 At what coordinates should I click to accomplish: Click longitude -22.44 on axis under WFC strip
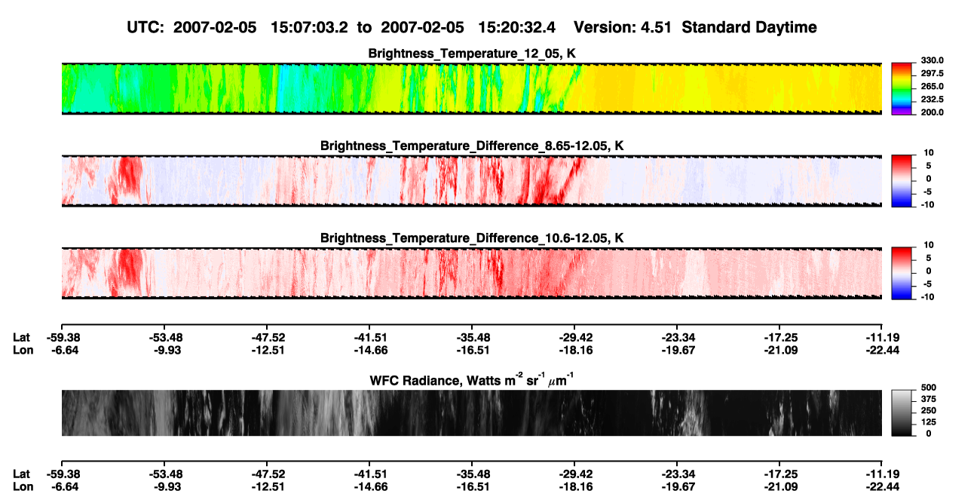[882, 487]
